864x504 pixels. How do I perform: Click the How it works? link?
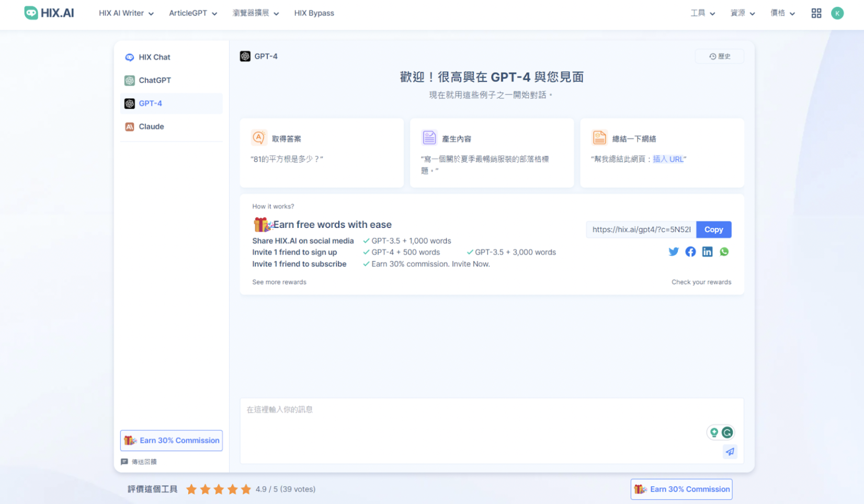click(273, 207)
